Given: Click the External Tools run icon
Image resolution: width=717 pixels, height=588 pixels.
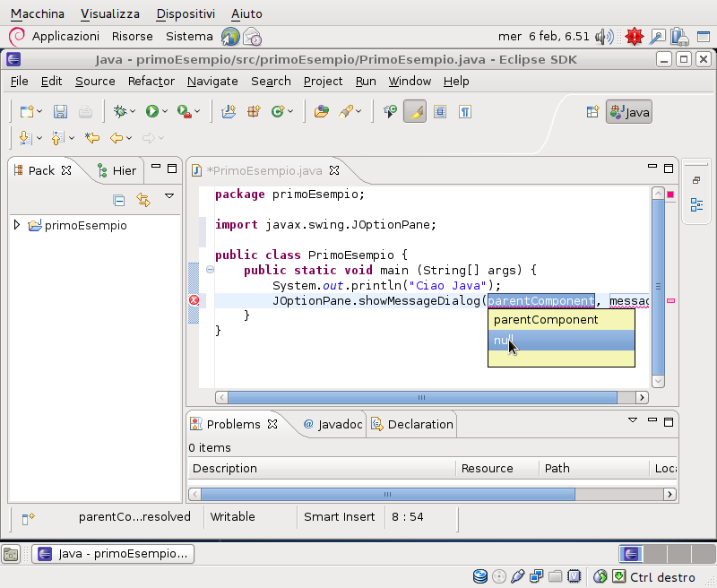Looking at the screenshot, I should coord(184,111).
